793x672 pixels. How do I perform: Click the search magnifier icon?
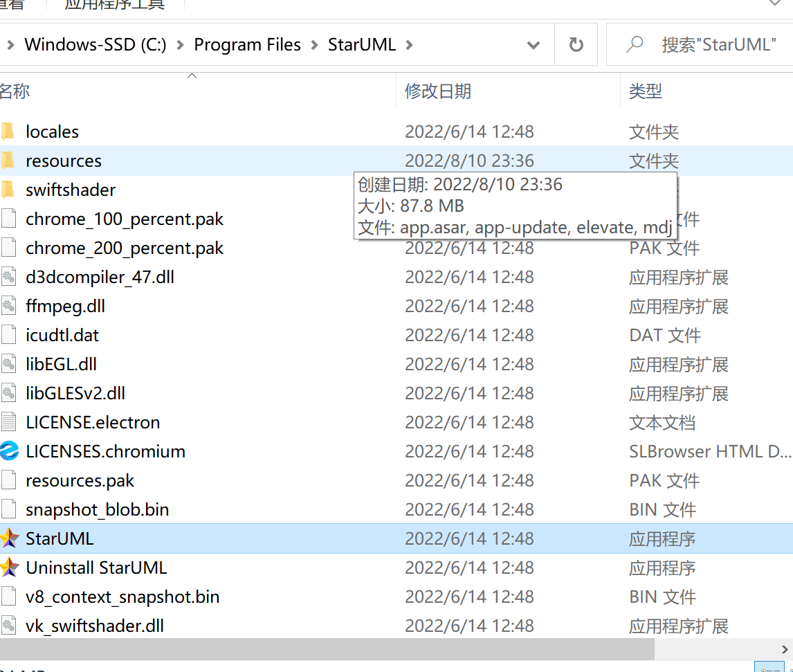pos(635,44)
